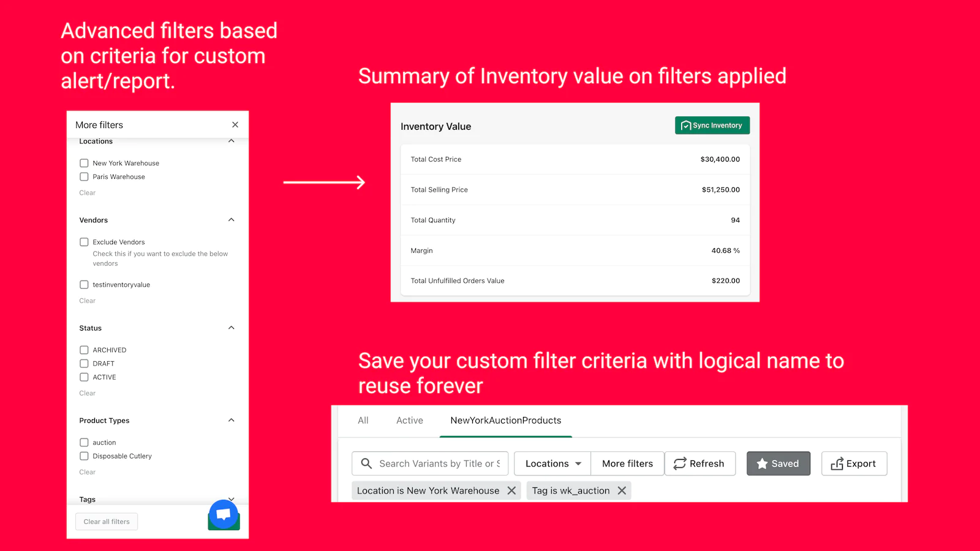The width and height of the screenshot is (980, 551).
Task: Tick the ARCHIVED status checkbox
Action: [x=85, y=350]
